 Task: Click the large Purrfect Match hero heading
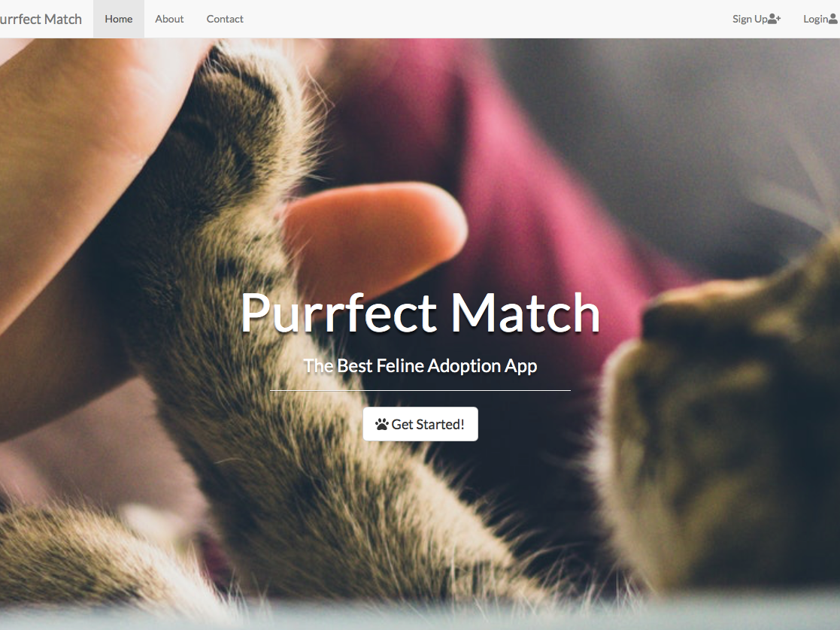point(420,313)
